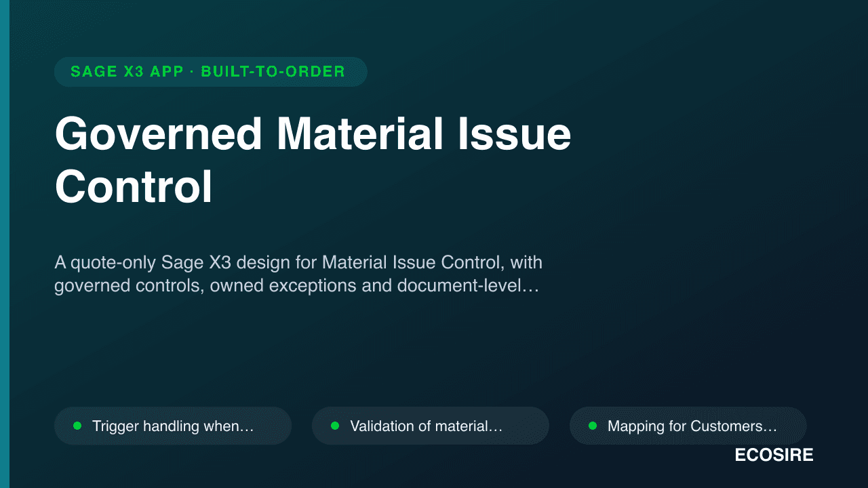Select the "Trigger handling when…" pill

173,426
